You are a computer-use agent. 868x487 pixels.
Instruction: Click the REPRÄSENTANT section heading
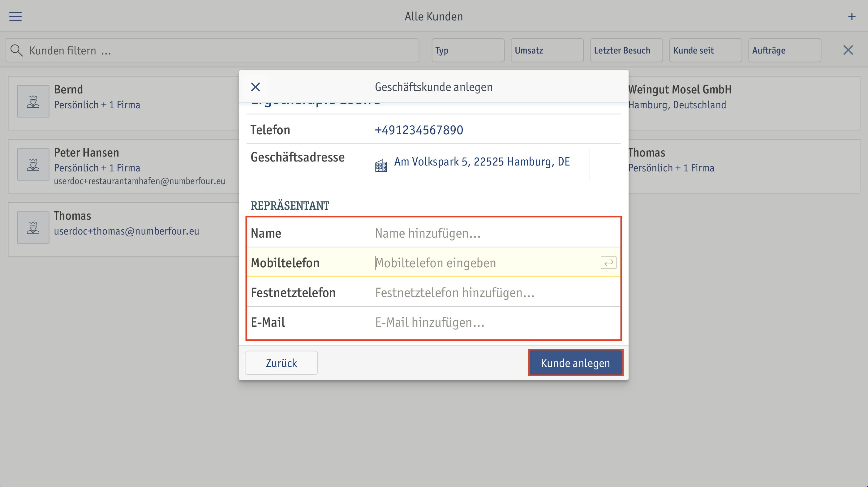290,205
